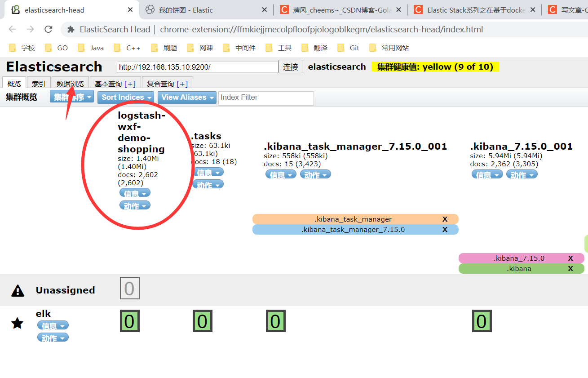This screenshot has height=378, width=588.
Task: Open the 工具 bookmark folder
Action: 279,48
